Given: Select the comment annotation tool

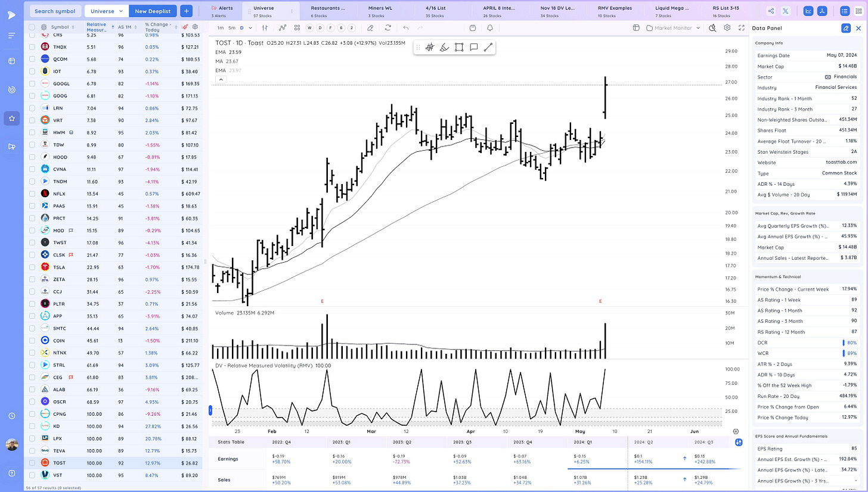Looking at the screenshot, I should point(474,48).
